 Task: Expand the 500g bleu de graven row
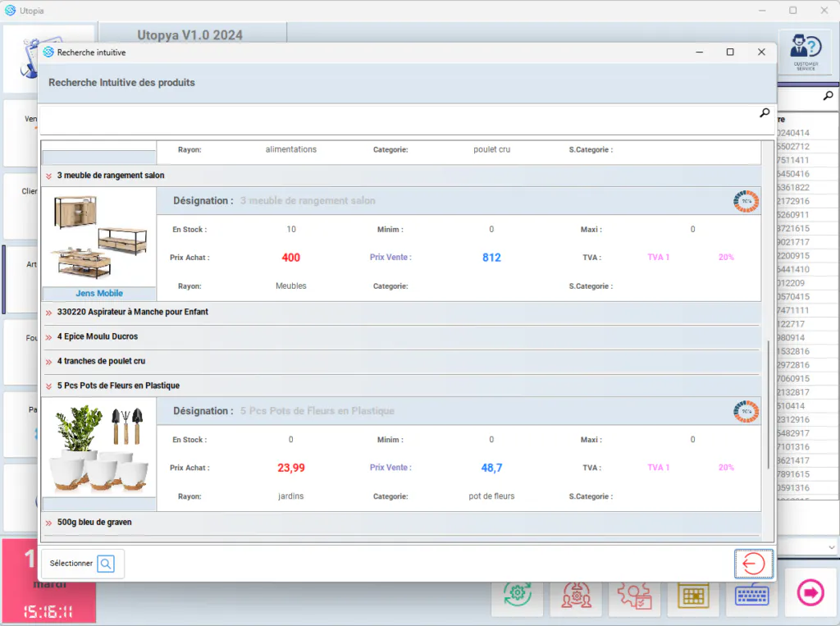(48, 523)
